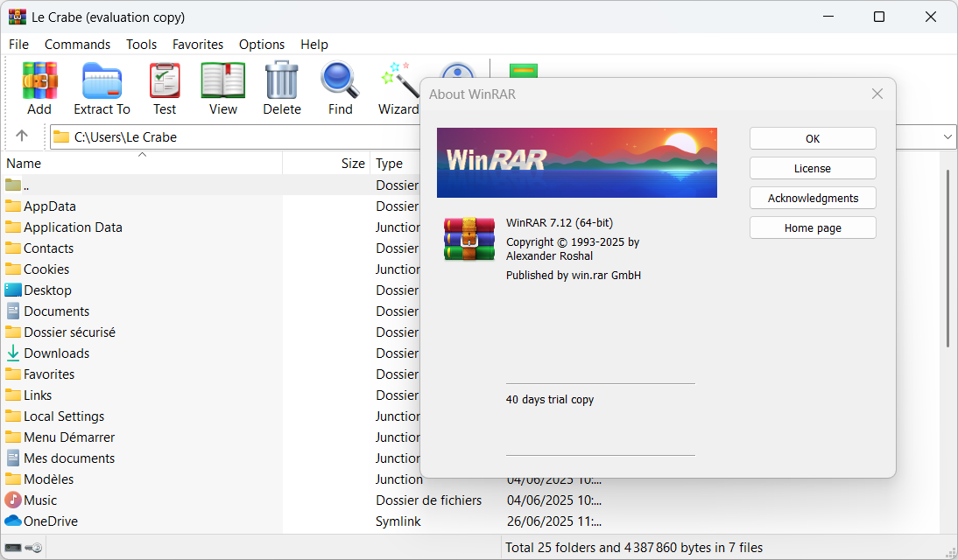
Task: Visit the Home page button
Action: [813, 227]
